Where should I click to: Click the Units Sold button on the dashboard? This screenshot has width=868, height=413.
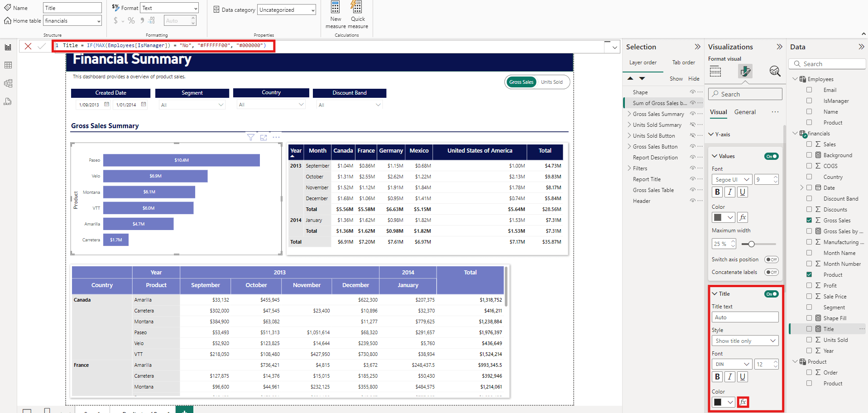551,82
